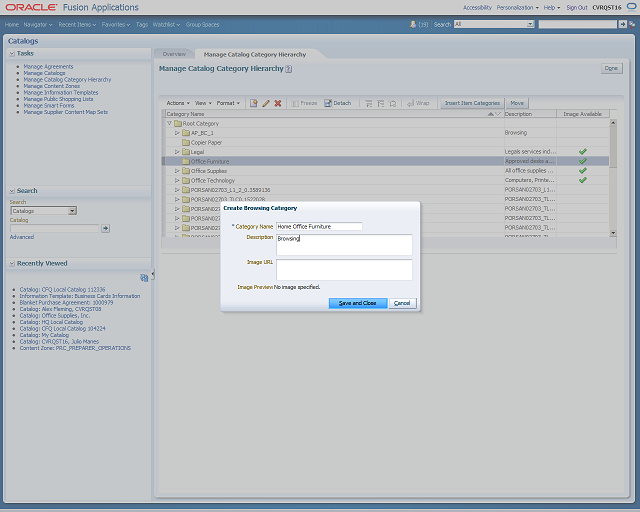Viewport: 640px width, 512px height.
Task: Click the Move button
Action: click(517, 103)
